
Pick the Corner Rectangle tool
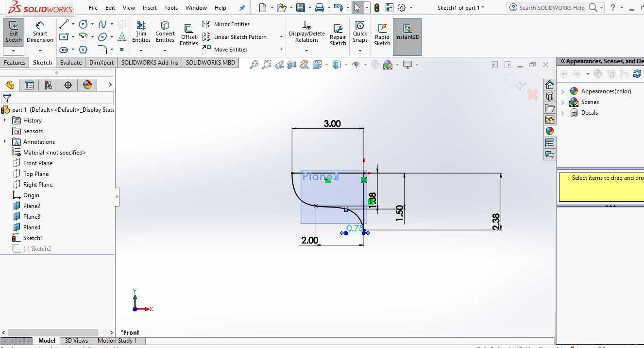tap(64, 37)
